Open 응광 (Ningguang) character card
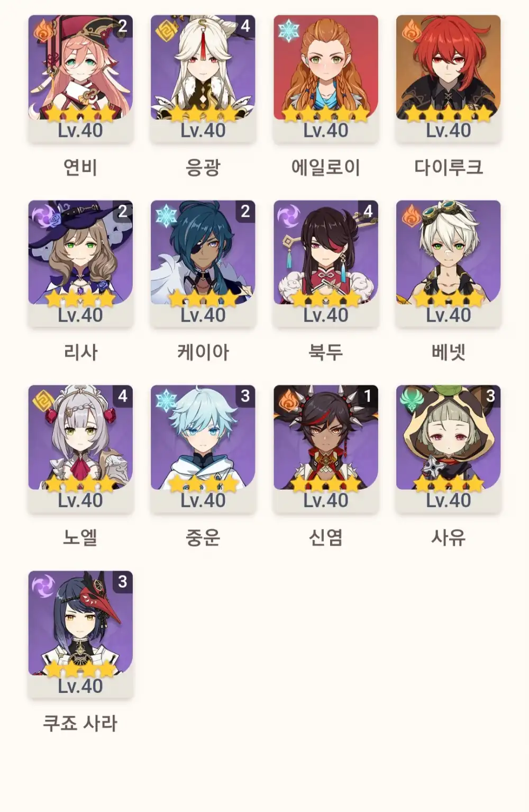529x812 pixels. (x=203, y=78)
